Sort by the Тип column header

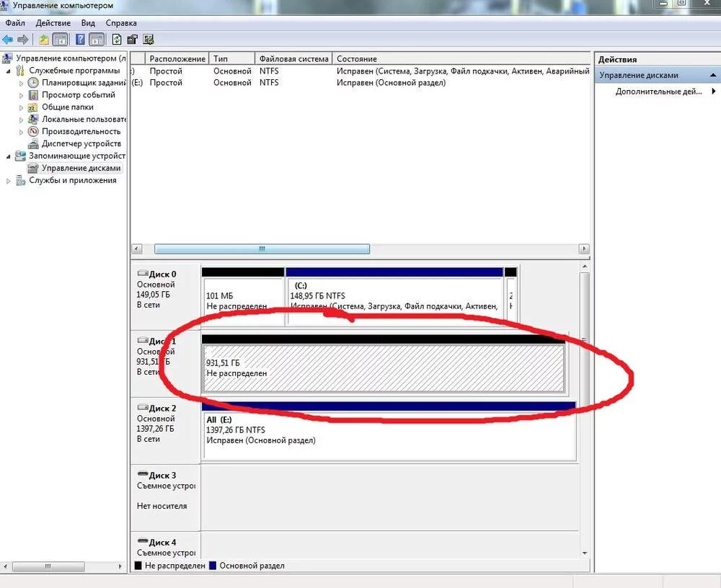click(x=232, y=59)
